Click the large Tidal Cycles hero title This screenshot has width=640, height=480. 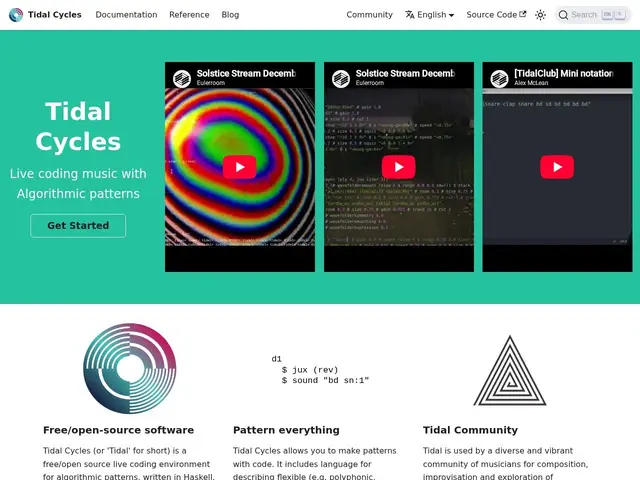[x=78, y=126]
